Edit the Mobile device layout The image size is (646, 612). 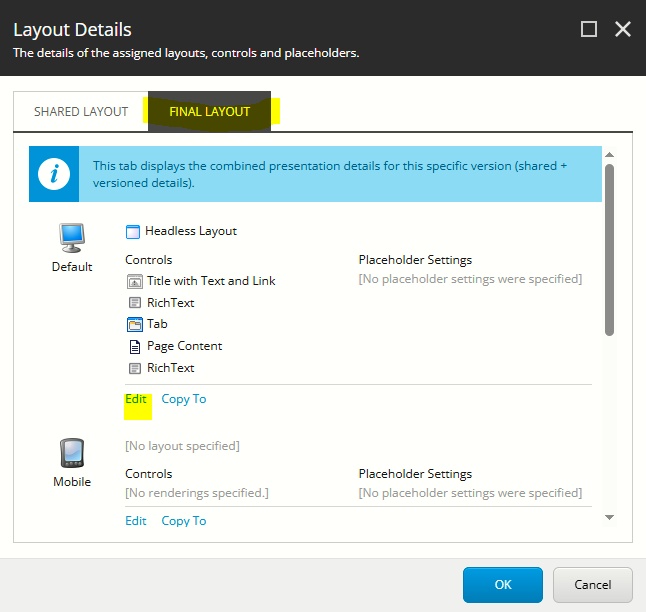pos(136,521)
